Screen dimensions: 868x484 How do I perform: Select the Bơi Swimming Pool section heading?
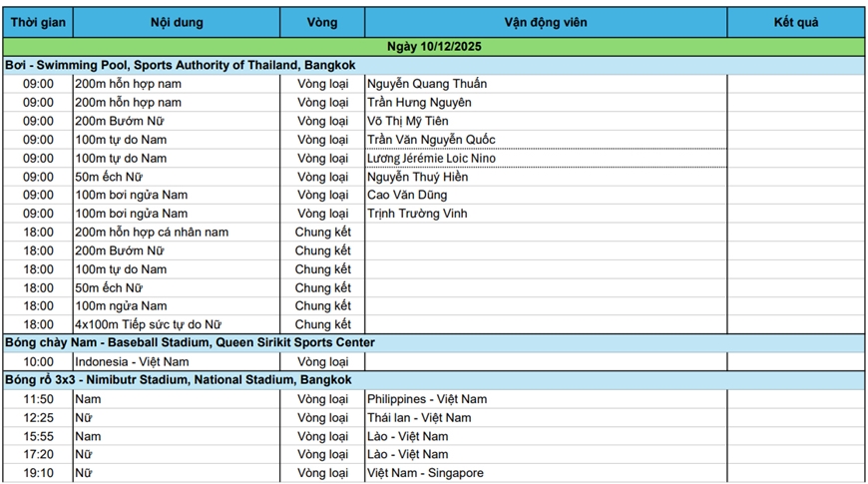click(x=181, y=65)
